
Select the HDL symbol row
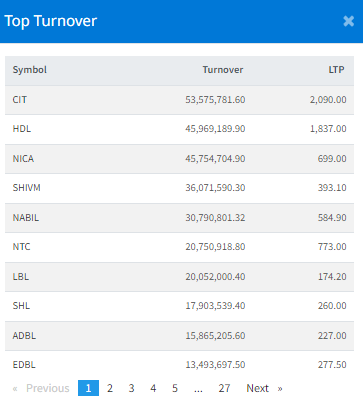click(x=179, y=129)
